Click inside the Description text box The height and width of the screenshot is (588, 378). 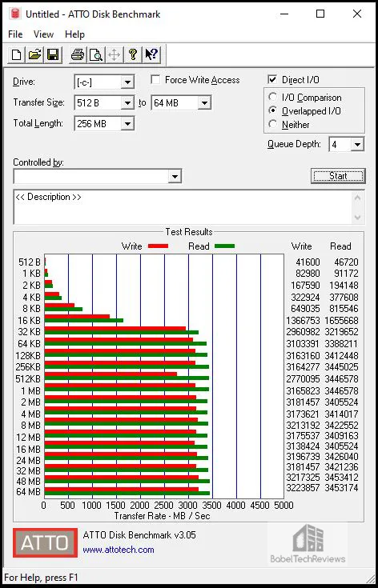[183, 207]
